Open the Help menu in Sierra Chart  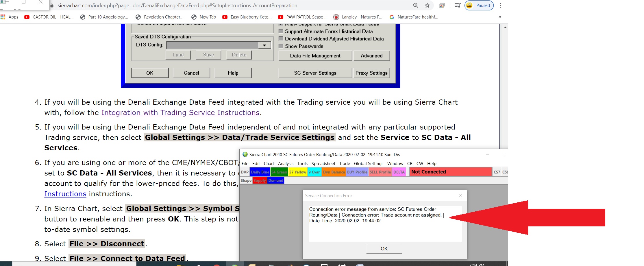(432, 163)
